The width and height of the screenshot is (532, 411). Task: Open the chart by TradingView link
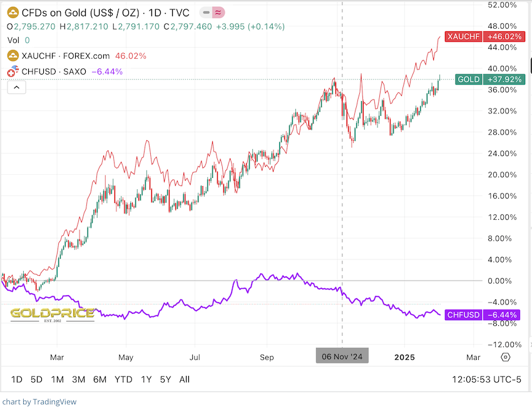click(39, 402)
